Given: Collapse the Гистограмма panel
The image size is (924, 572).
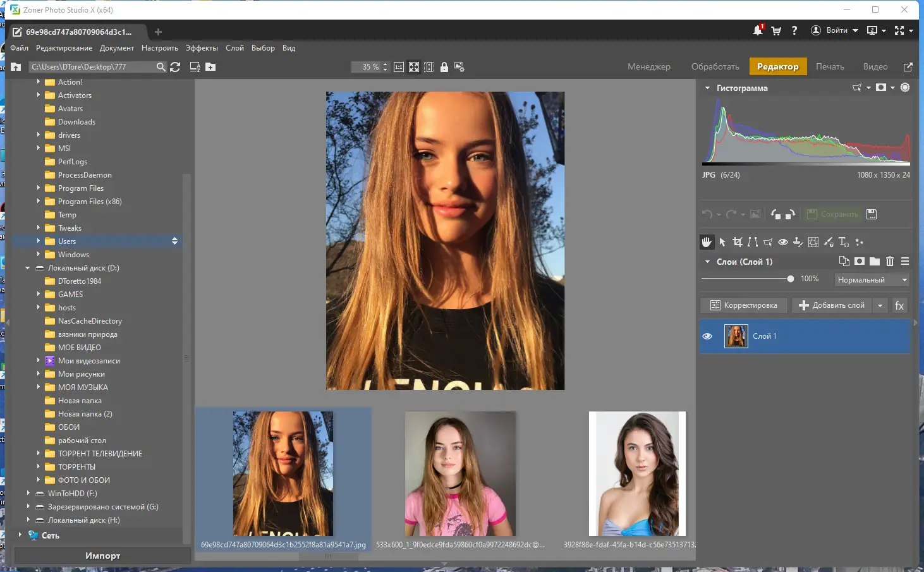Looking at the screenshot, I should [x=707, y=88].
